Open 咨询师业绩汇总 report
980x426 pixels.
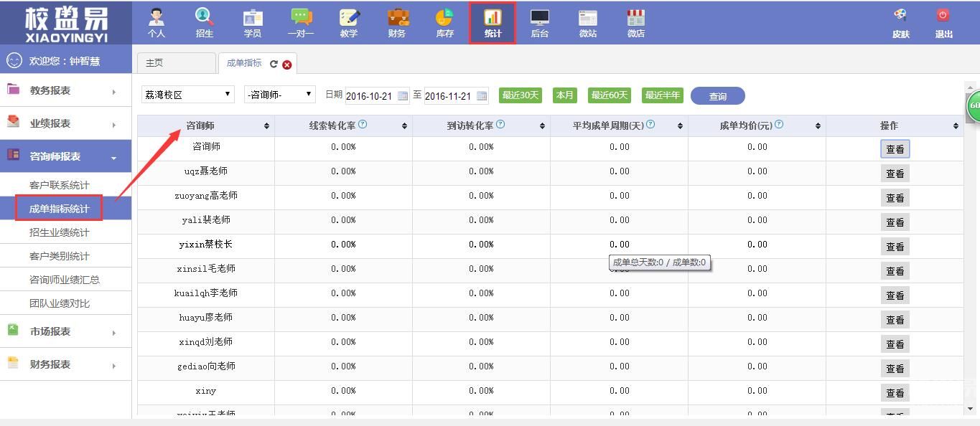pyautogui.click(x=65, y=280)
